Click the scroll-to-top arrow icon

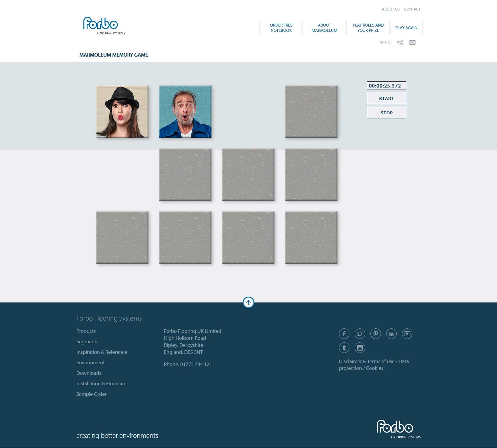tap(248, 302)
